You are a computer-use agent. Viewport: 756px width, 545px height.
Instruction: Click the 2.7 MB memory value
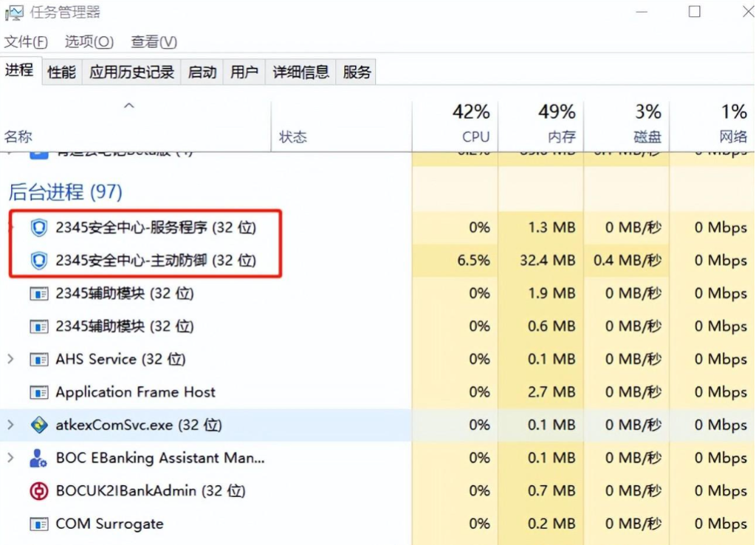552,392
